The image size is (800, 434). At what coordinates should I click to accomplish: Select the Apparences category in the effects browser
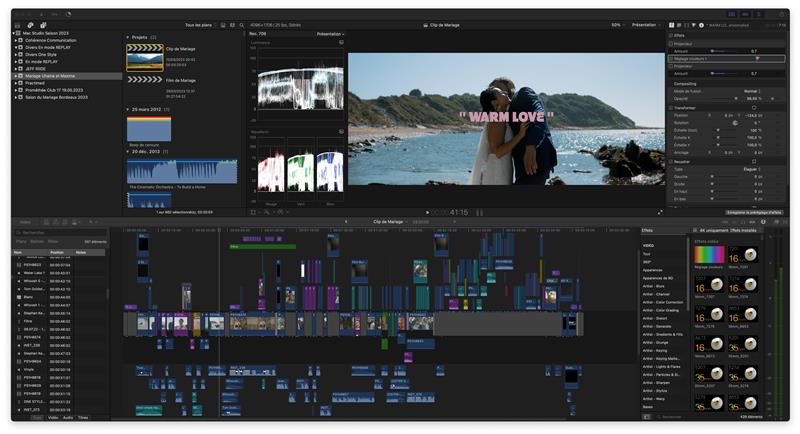click(653, 270)
